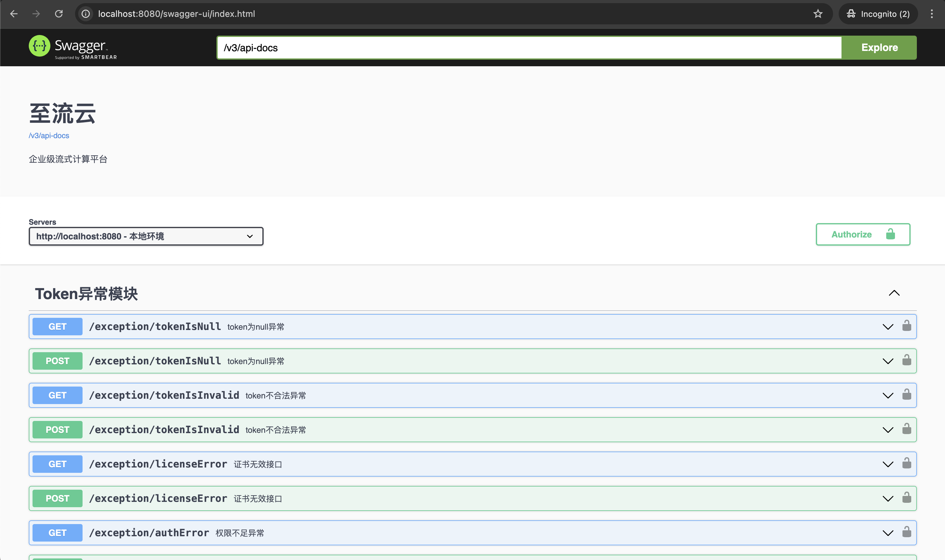The width and height of the screenshot is (945, 560).
Task: Expand POST /exception/tokenIsNull with chevron
Action: 888,361
